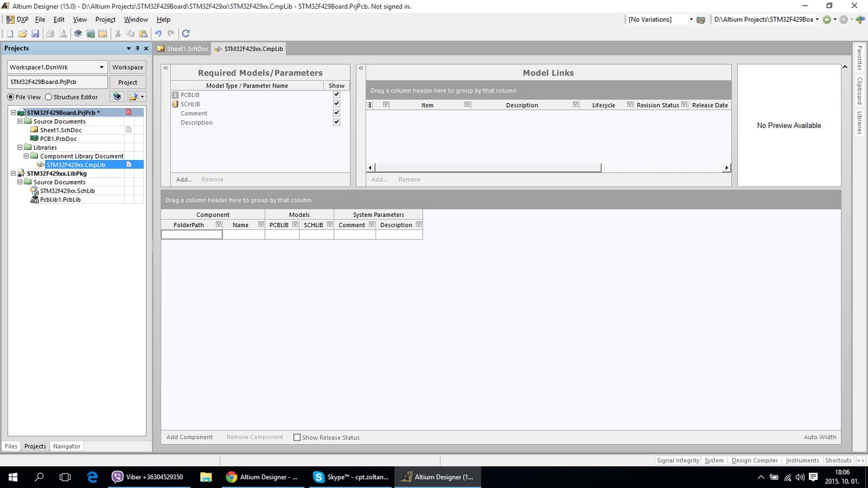868x488 pixels.
Task: Open the FolderPath column filter dropdown
Action: pos(218,224)
